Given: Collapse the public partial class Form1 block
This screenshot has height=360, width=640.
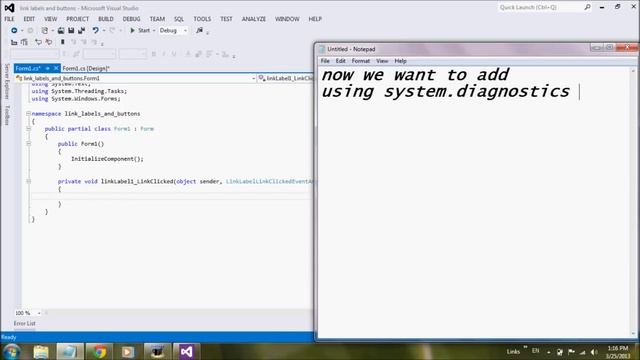Looking at the screenshot, I should point(28,129).
